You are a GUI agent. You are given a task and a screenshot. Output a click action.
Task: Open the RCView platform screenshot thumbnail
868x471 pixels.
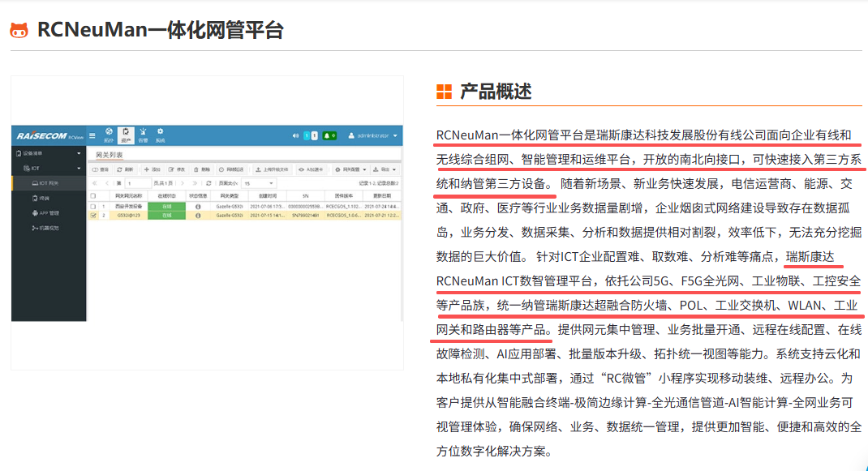[207, 223]
